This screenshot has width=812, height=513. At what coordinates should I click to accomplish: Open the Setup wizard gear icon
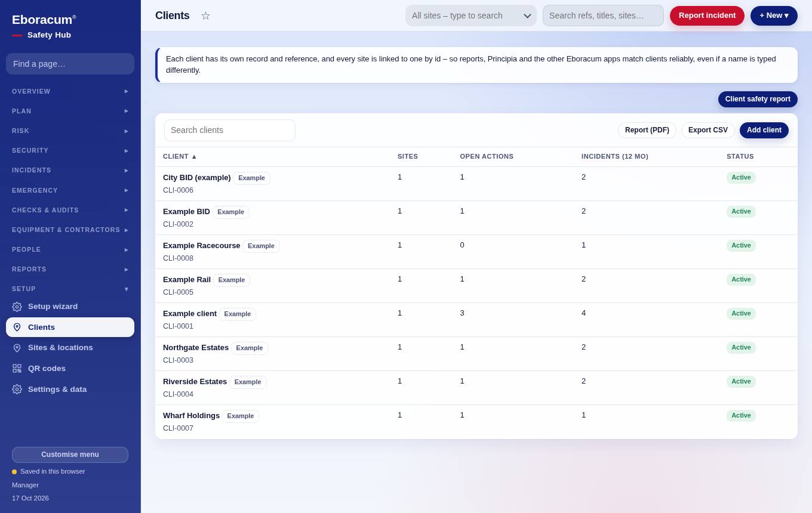point(17,307)
